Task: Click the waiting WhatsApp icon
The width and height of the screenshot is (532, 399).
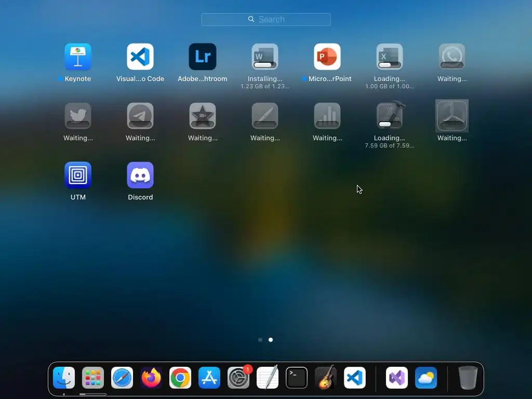Action: coord(452,57)
